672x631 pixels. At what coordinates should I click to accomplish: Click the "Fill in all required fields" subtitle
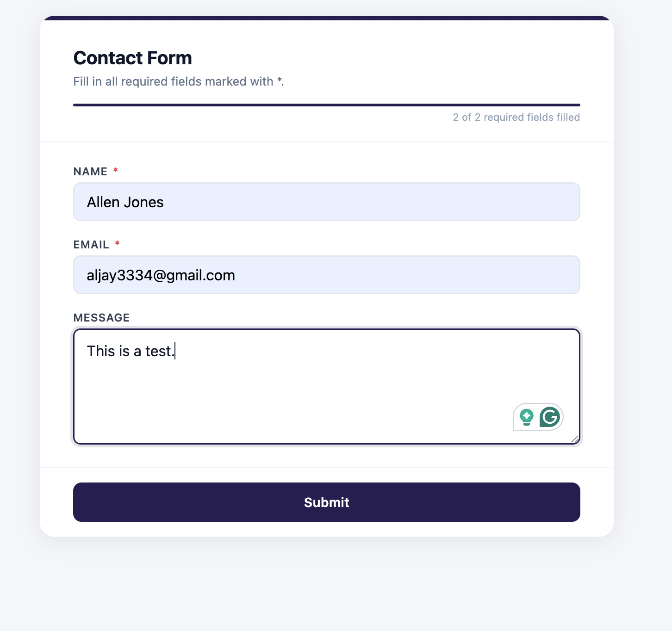[x=178, y=81]
